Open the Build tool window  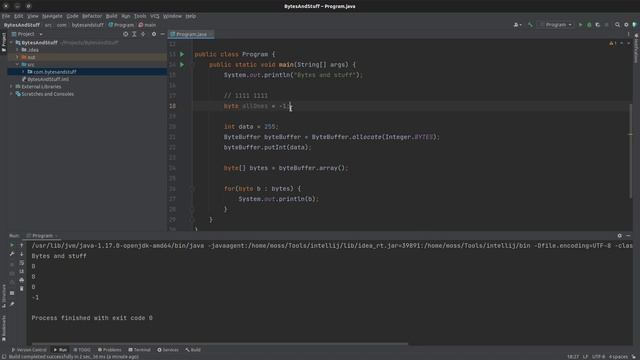tap(193, 350)
